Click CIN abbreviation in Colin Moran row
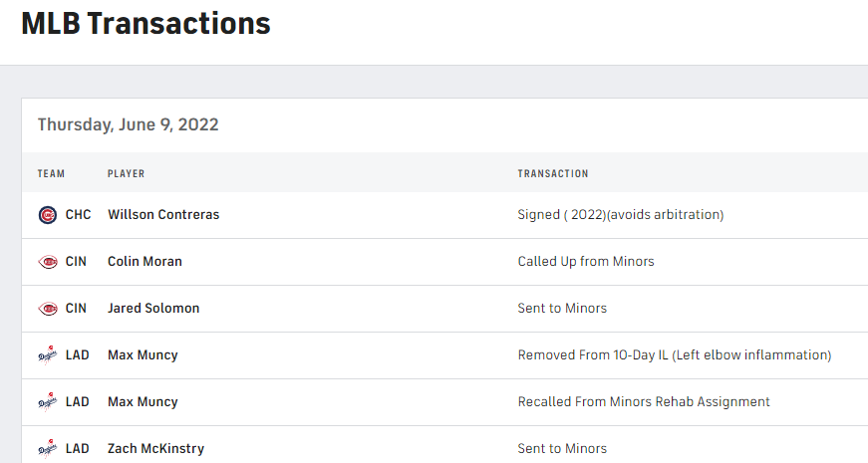868x463 pixels. click(76, 262)
